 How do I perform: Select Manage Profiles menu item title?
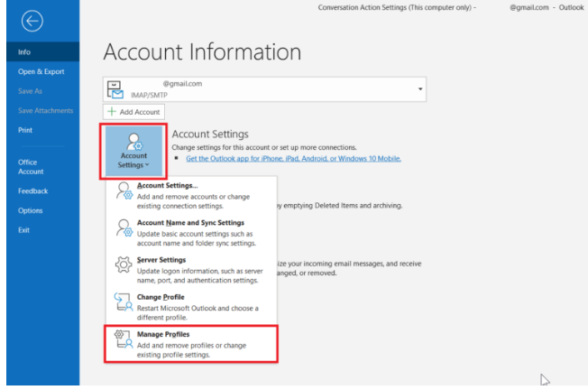click(x=163, y=334)
